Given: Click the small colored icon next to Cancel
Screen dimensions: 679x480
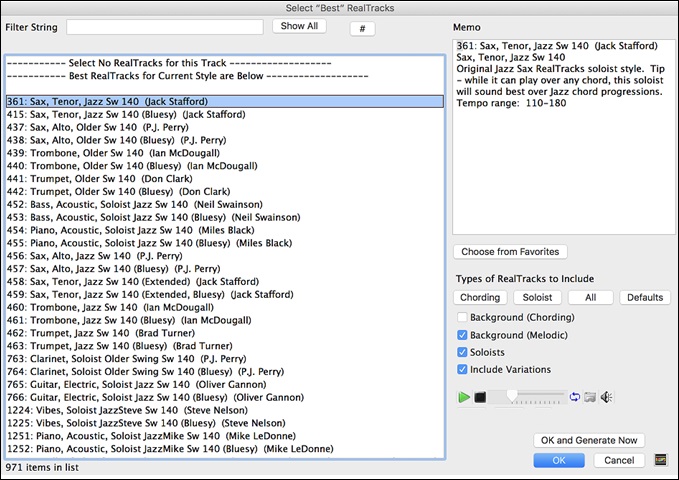Looking at the screenshot, I should (x=660, y=460).
